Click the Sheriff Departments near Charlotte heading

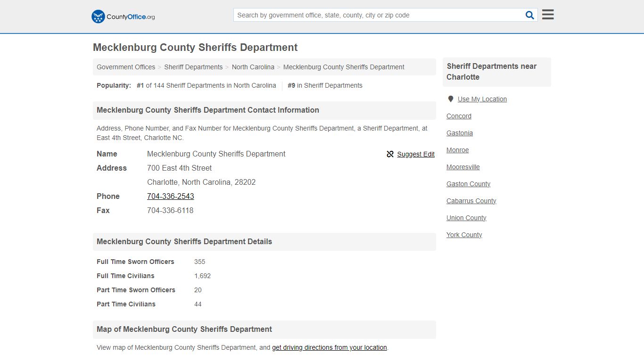(x=497, y=72)
